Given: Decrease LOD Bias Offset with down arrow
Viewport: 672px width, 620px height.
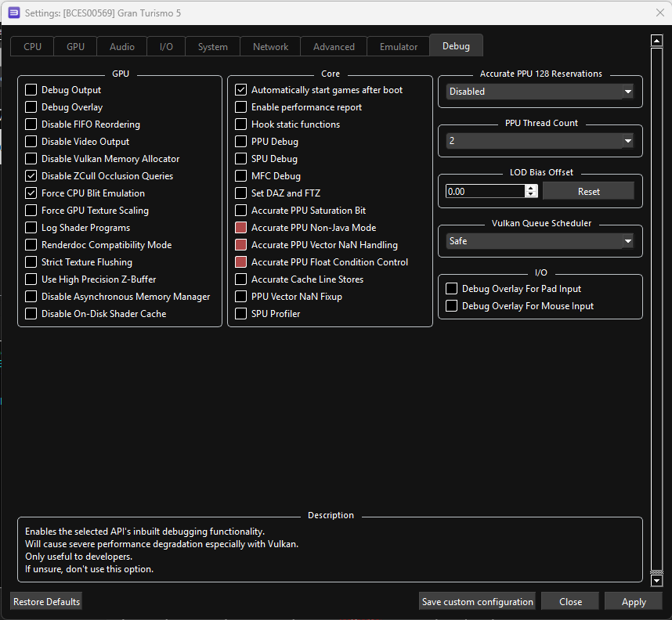Looking at the screenshot, I should 531,195.
